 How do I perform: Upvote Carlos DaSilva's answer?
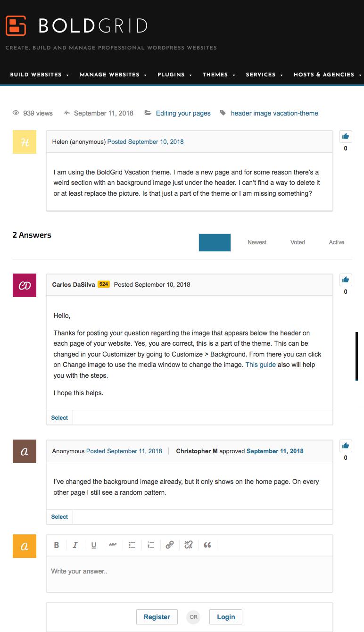click(x=346, y=280)
